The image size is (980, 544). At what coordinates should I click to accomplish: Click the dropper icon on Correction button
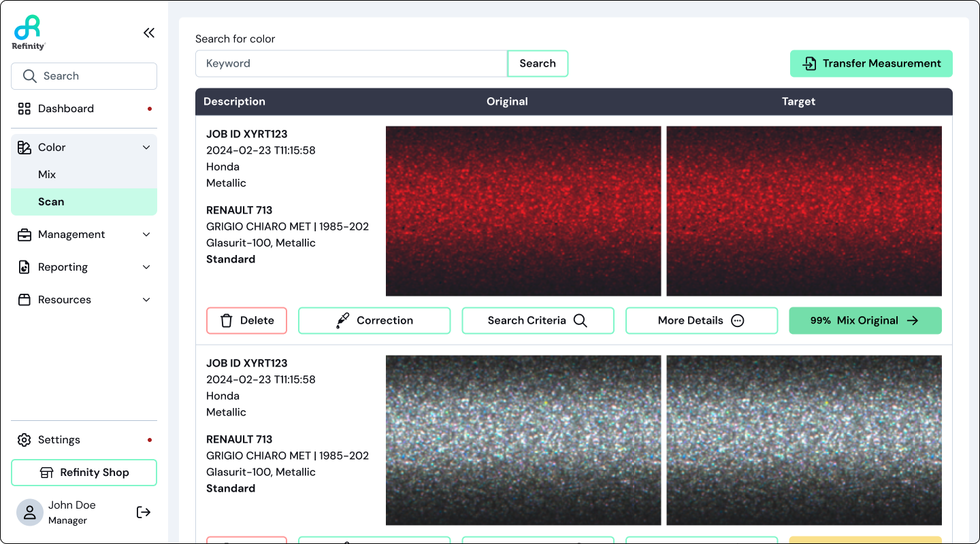343,320
